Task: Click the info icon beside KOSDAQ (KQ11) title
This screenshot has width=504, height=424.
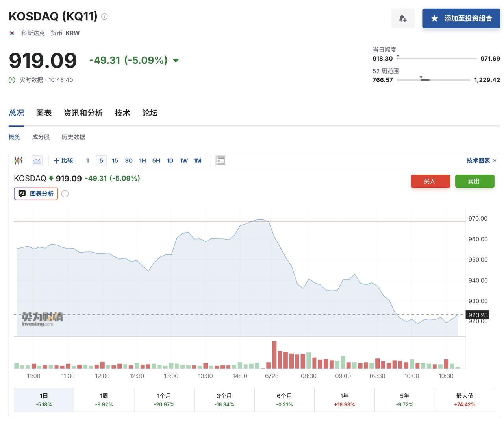Action: tap(104, 17)
